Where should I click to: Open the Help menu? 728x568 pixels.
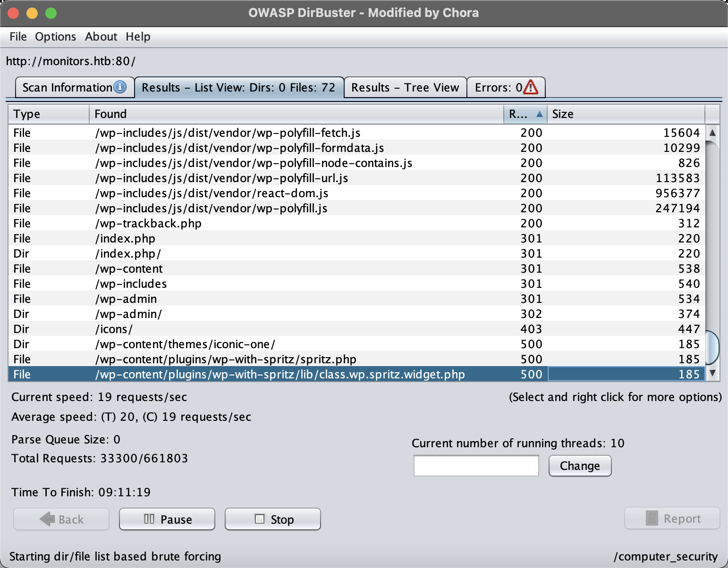click(138, 37)
